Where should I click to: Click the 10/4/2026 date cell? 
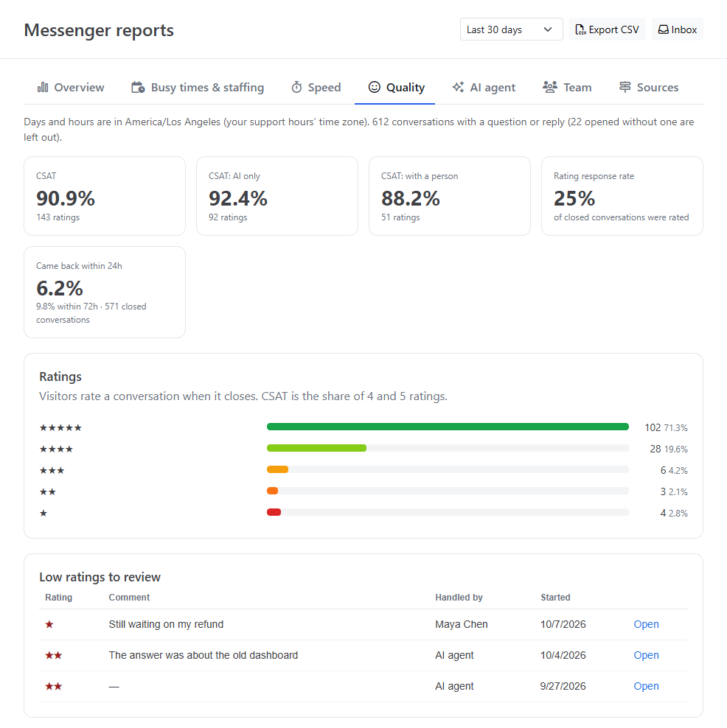tap(563, 655)
